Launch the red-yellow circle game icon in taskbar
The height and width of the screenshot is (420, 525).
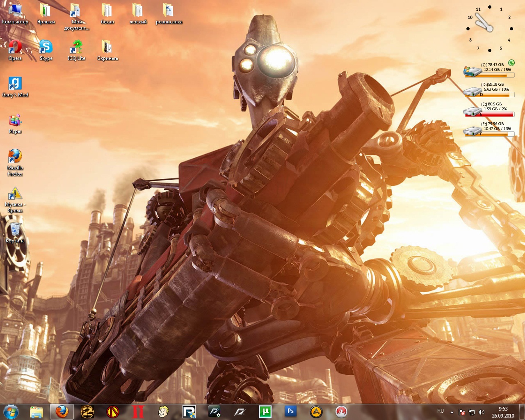tap(113, 412)
